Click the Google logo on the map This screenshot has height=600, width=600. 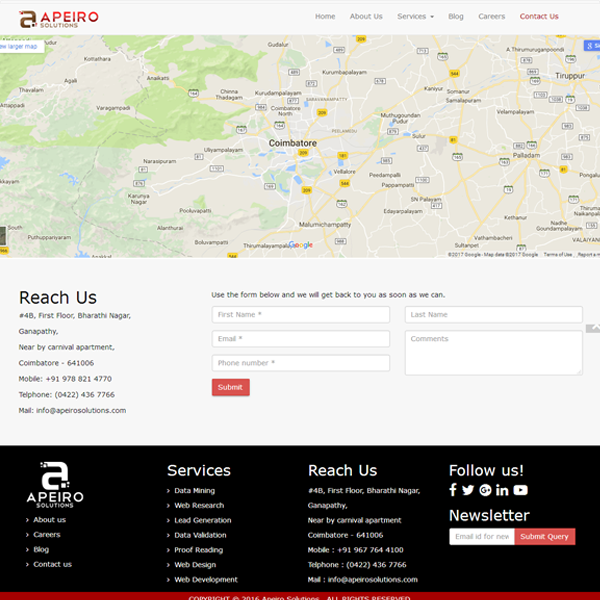pos(301,245)
